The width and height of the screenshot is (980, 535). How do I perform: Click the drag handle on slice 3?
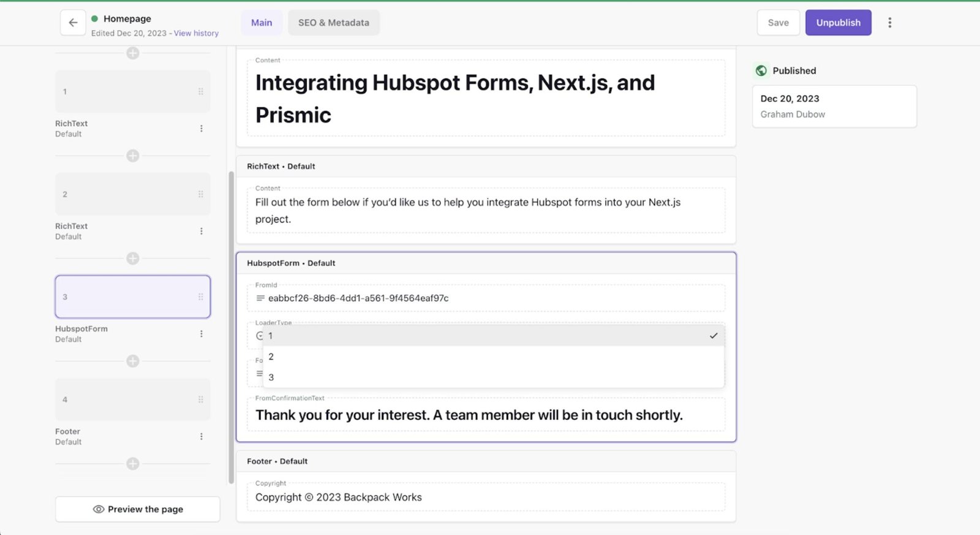click(x=201, y=297)
